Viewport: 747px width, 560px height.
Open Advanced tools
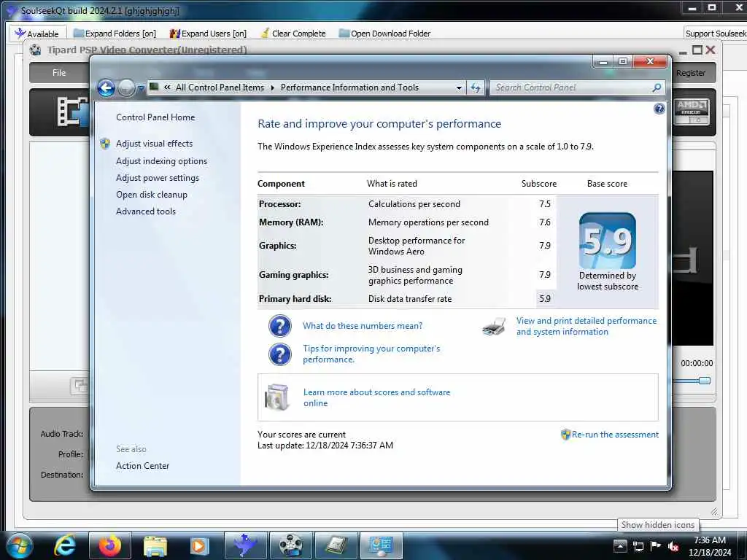tap(146, 211)
